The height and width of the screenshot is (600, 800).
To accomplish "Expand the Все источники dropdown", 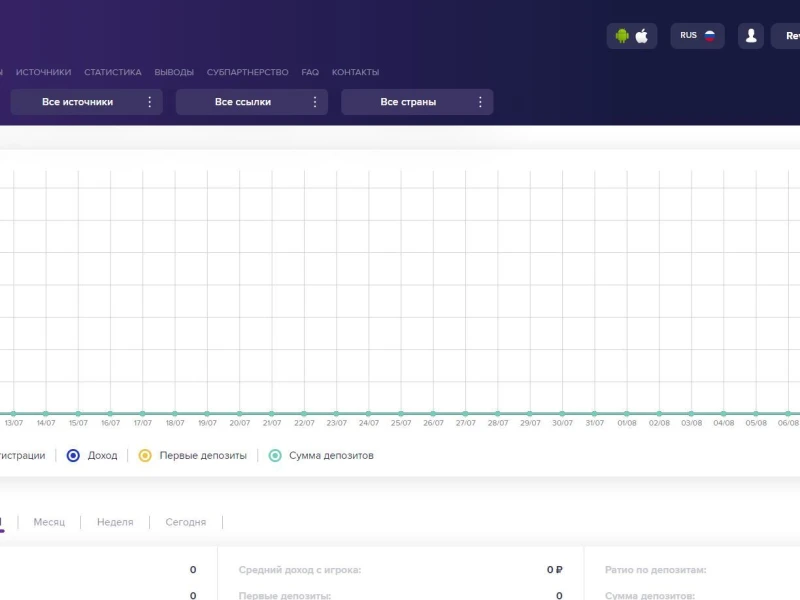I will click(x=78, y=102).
